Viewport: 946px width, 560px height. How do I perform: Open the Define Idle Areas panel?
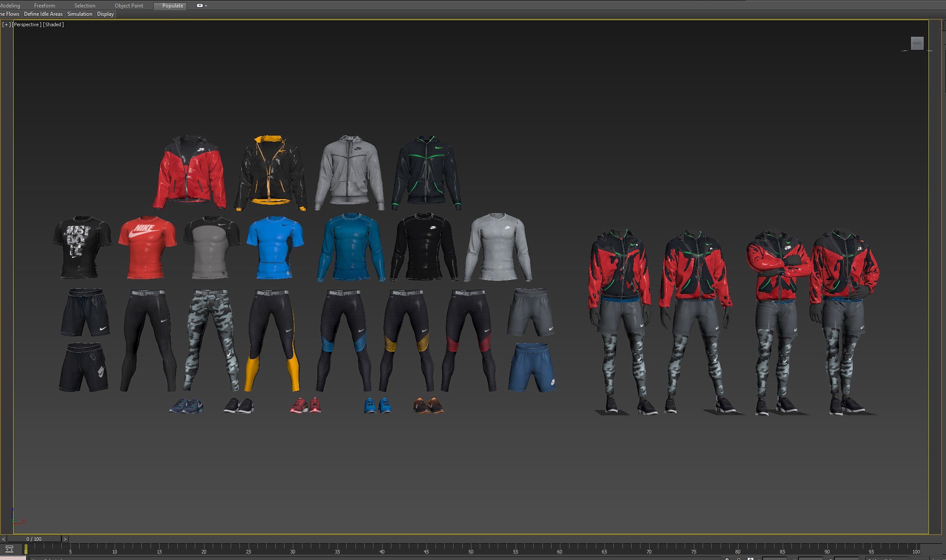(43, 14)
